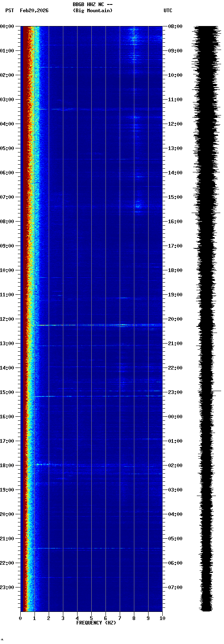Click the 'PST' time zone label
224x644 pixels.
point(9,11)
